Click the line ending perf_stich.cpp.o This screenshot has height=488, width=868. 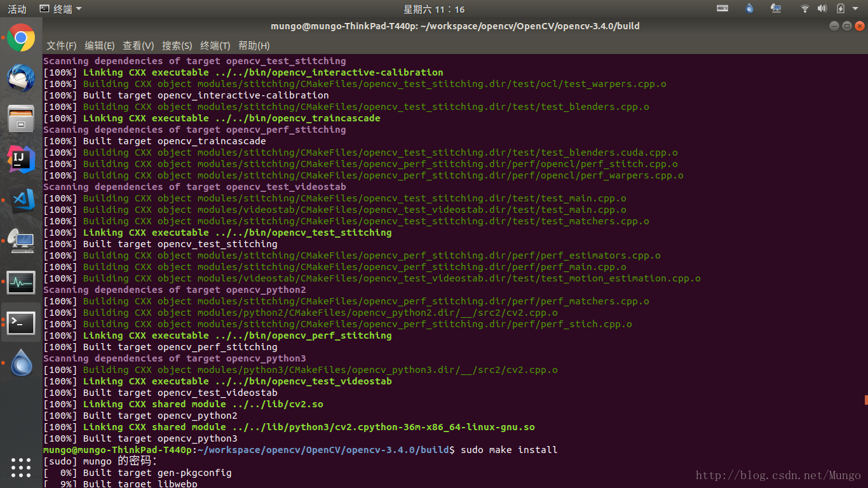tap(337, 324)
